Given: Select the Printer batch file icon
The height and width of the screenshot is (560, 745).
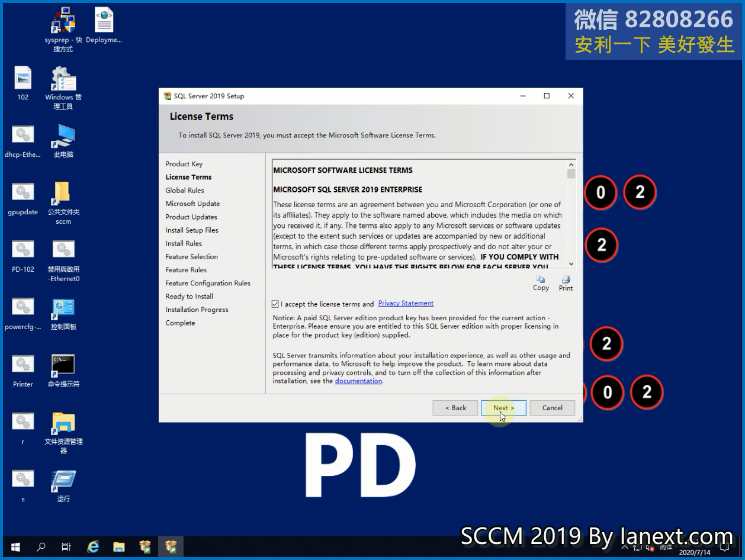Looking at the screenshot, I should (x=23, y=371).
